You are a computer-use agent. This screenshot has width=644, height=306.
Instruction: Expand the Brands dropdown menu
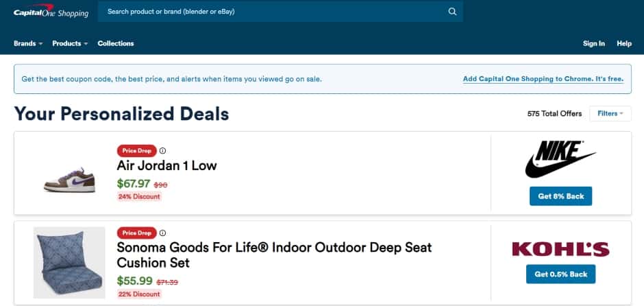coord(28,43)
